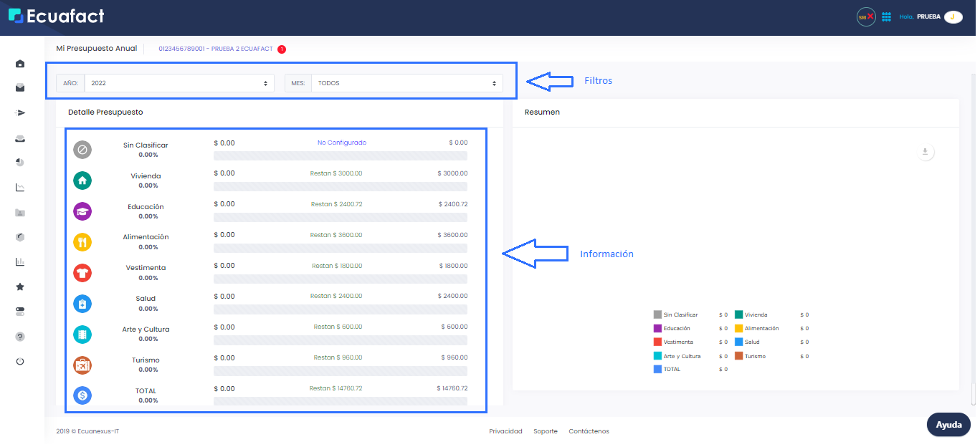980x447 pixels.
Task: Open the bar chart reports icon
Action: click(19, 261)
